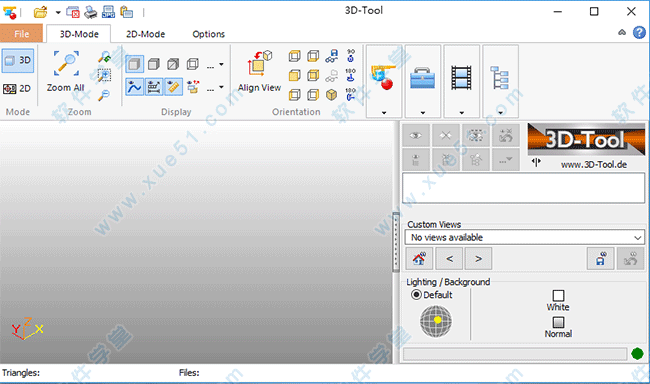Collapse the ribbon with the up chevron

[x=622, y=32]
